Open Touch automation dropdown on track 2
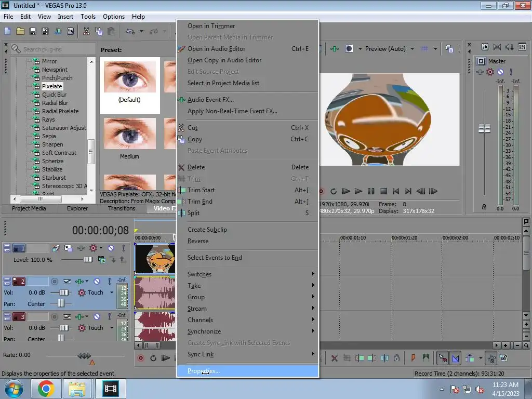Viewport: 532px width, 399px height. tap(112, 292)
